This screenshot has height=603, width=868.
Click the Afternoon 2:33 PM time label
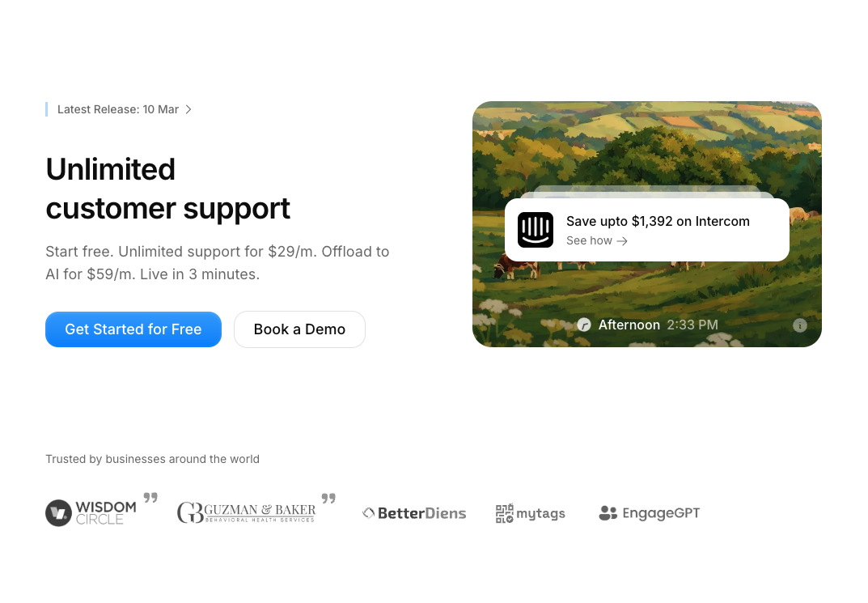(x=658, y=325)
